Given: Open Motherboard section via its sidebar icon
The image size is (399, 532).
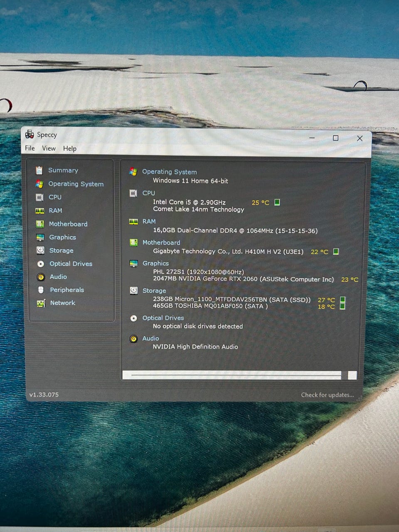Looking at the screenshot, I should (x=40, y=224).
